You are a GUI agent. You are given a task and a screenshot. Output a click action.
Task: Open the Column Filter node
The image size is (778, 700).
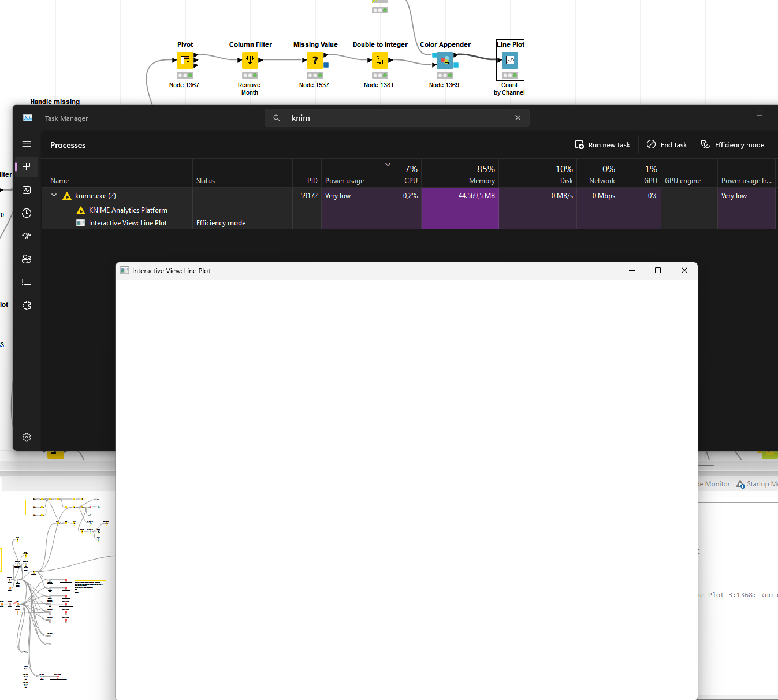tap(250, 60)
